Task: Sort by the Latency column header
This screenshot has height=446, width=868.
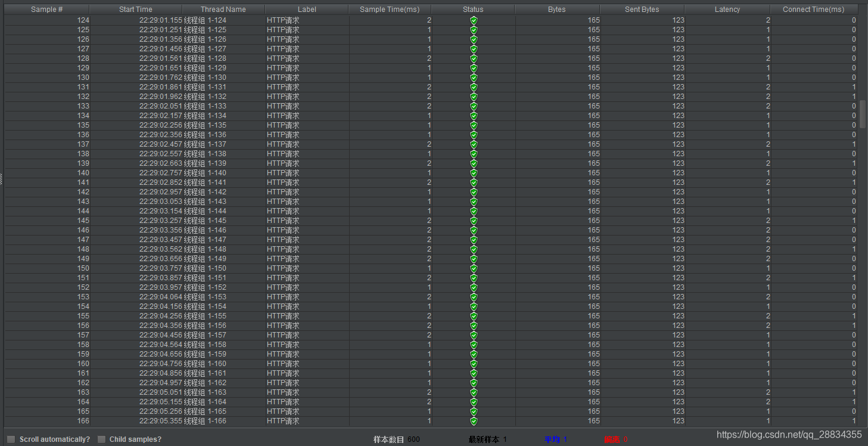Action: [727, 10]
